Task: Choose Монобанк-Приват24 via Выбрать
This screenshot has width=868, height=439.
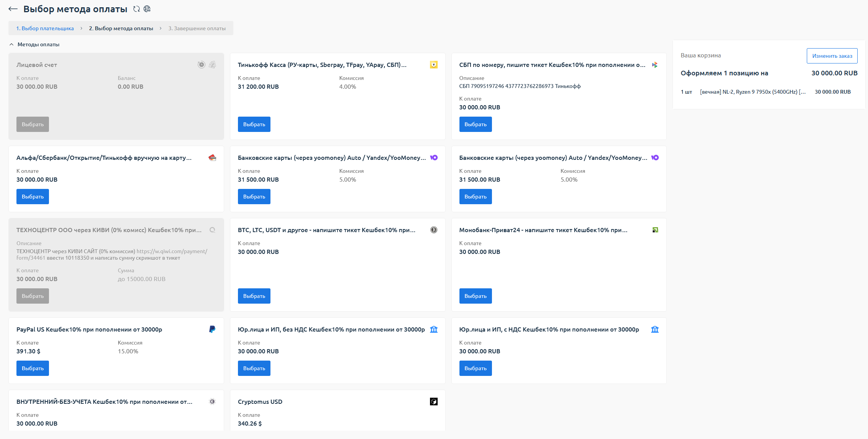Action: [x=476, y=296]
